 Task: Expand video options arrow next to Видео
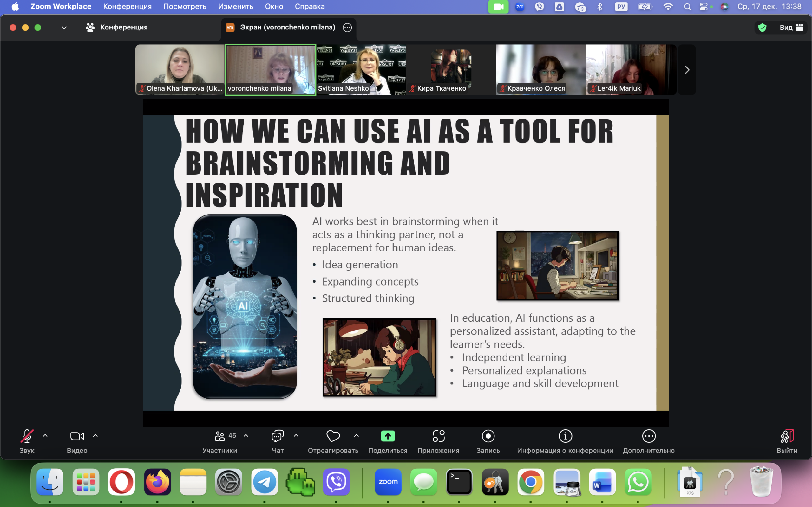95,436
